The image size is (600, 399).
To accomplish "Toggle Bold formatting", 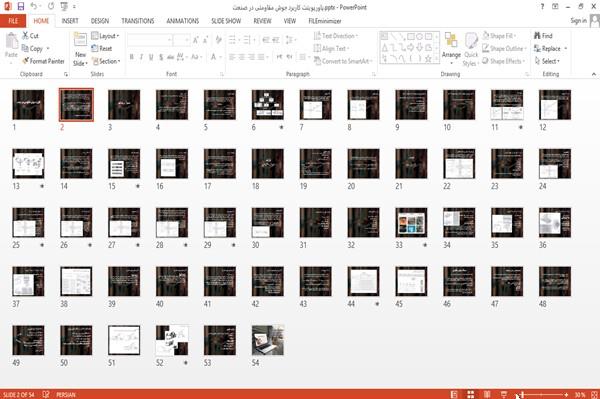I will [132, 57].
